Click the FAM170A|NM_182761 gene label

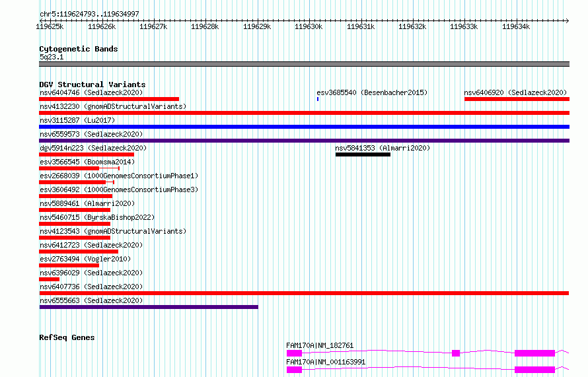point(320,345)
